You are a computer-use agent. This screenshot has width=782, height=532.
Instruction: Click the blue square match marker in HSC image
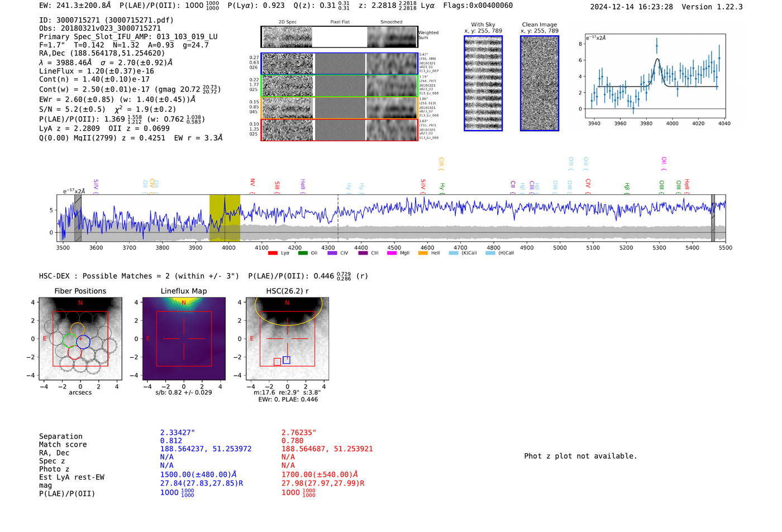[x=287, y=360]
